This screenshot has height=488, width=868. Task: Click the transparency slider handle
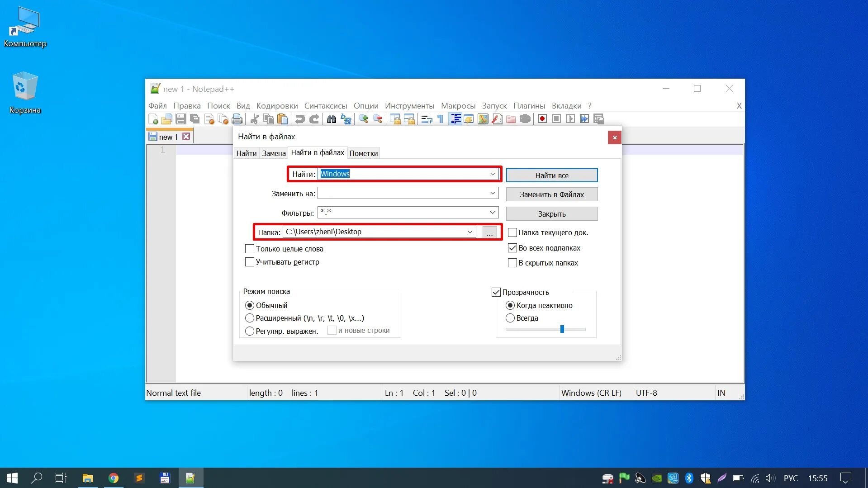coord(562,329)
